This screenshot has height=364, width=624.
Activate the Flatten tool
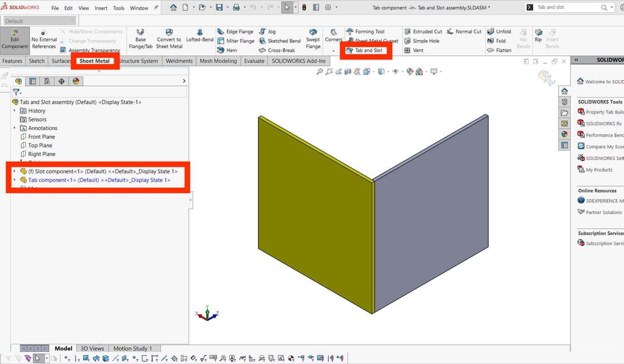coord(500,50)
